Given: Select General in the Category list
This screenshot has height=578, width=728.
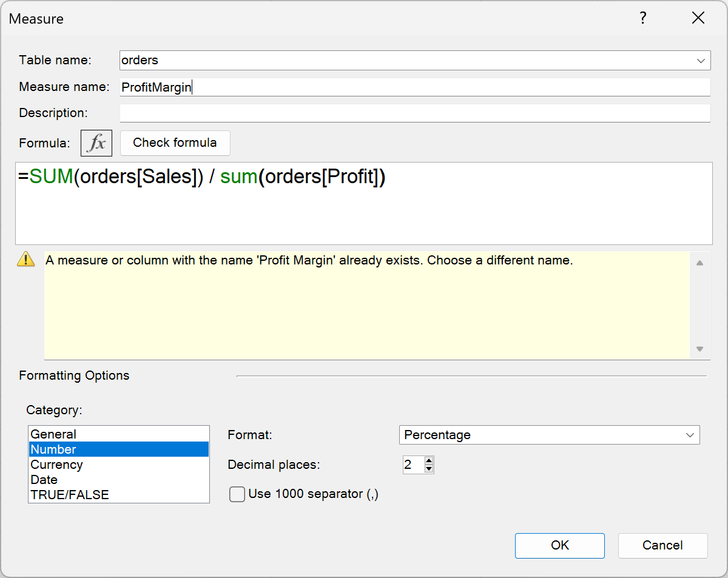Looking at the screenshot, I should (x=53, y=434).
